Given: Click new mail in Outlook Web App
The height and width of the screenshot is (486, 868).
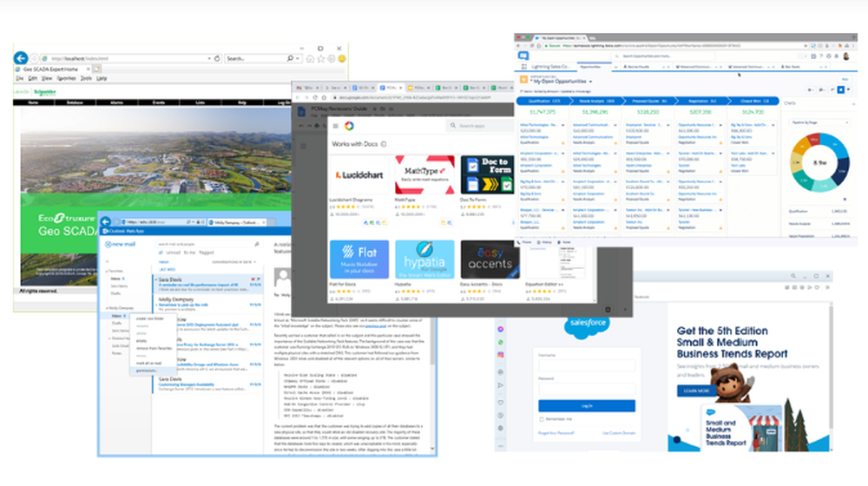Looking at the screenshot, I should tap(121, 244).
